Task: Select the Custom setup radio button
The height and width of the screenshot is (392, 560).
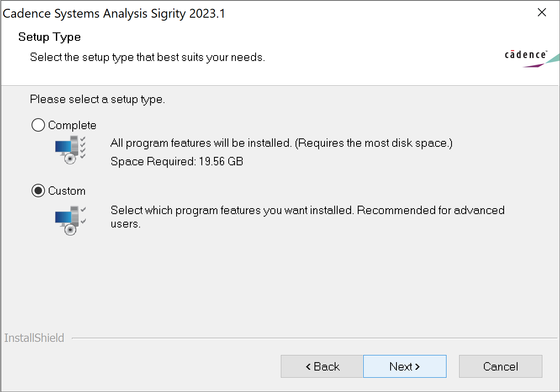Action: click(38, 191)
